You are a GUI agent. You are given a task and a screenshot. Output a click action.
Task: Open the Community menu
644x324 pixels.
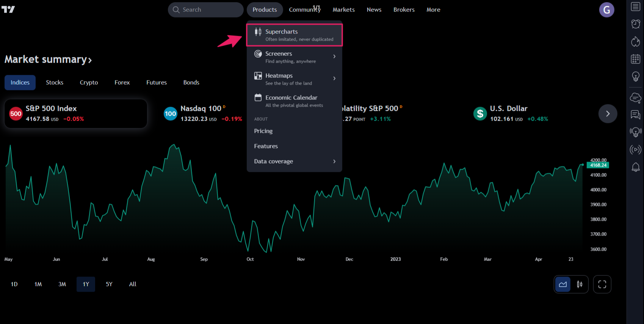[x=305, y=10]
